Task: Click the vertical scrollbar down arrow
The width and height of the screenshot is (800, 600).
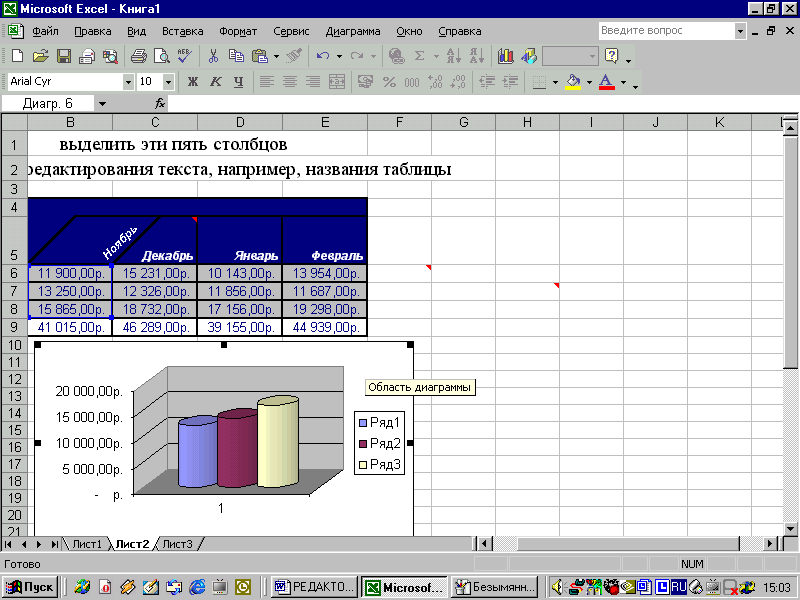Action: (x=790, y=529)
